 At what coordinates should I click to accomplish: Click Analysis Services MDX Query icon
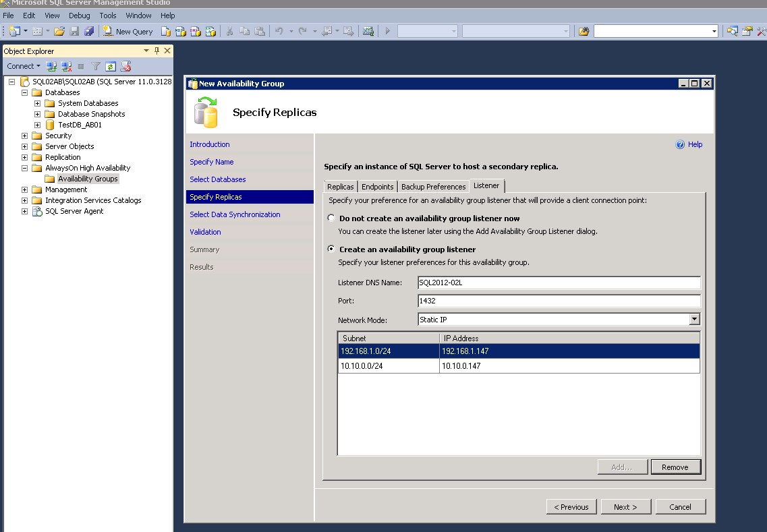[180, 31]
